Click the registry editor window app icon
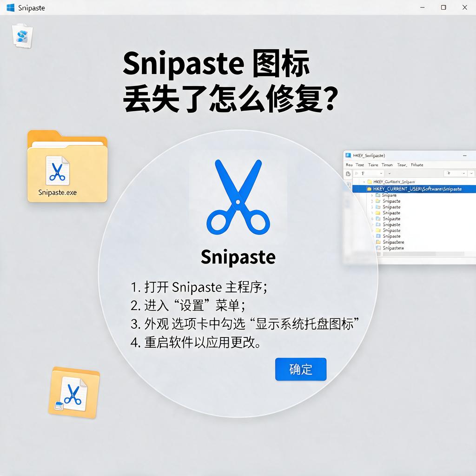The width and height of the screenshot is (476, 476). click(348, 155)
